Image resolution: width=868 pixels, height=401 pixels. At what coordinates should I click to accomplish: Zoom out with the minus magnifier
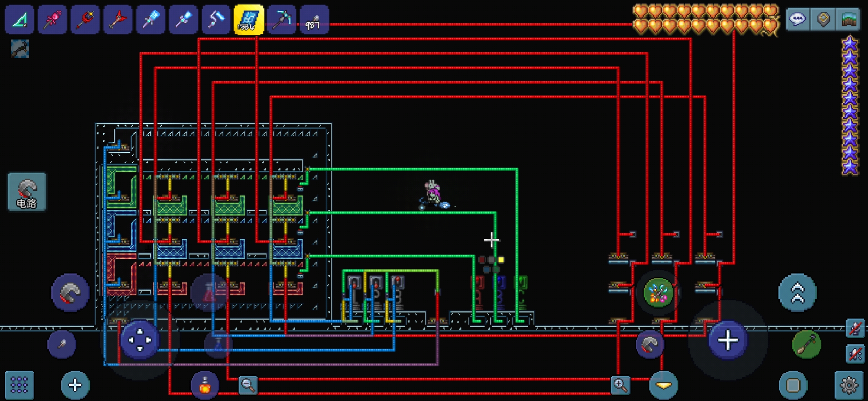[x=248, y=385]
